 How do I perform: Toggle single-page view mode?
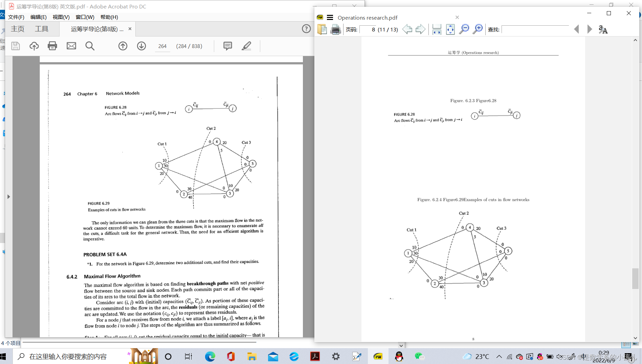point(437,29)
